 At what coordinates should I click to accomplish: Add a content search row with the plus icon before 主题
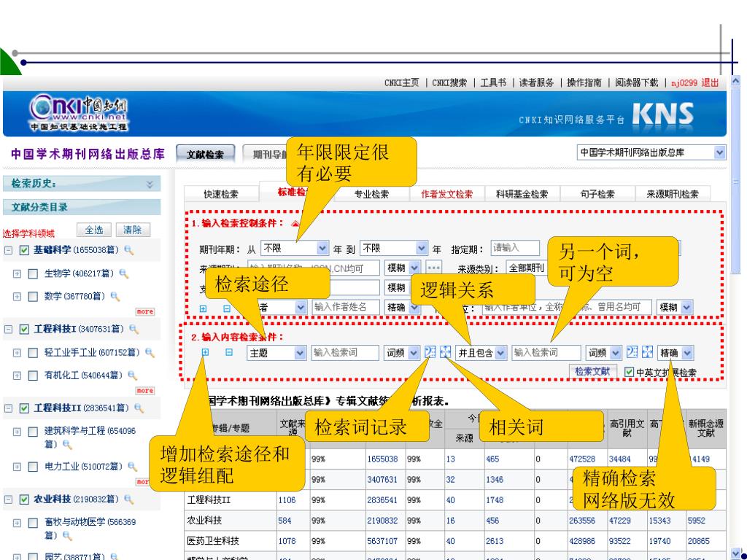click(x=205, y=352)
